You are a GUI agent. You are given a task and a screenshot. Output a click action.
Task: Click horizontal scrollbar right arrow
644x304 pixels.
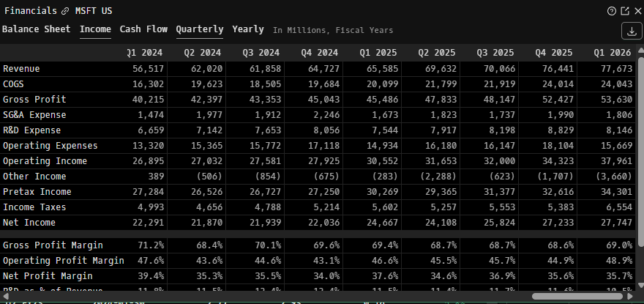[x=630, y=296]
